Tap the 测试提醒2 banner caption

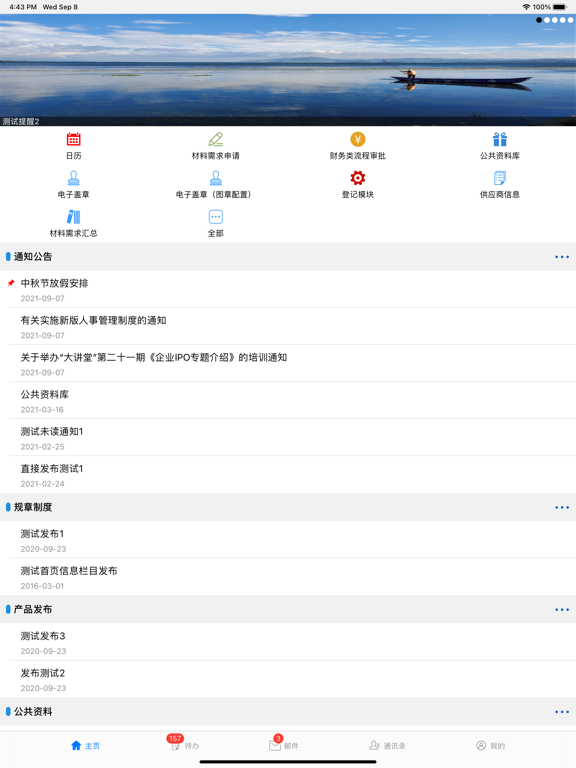[21, 121]
